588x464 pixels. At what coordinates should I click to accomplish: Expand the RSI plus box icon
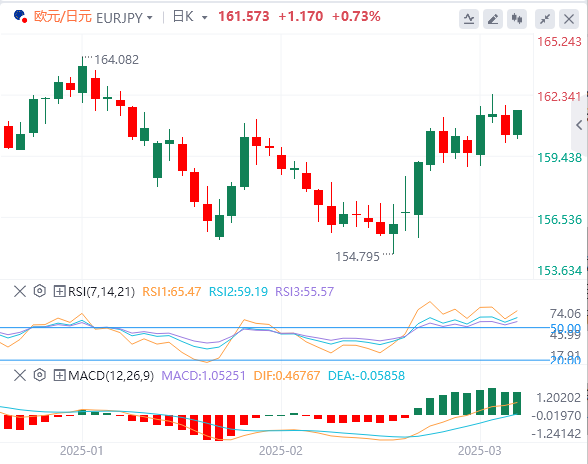(59, 291)
